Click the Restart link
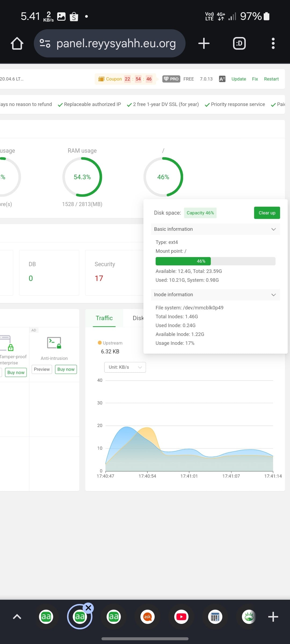Screen dimensions: 290x644 coord(271,79)
